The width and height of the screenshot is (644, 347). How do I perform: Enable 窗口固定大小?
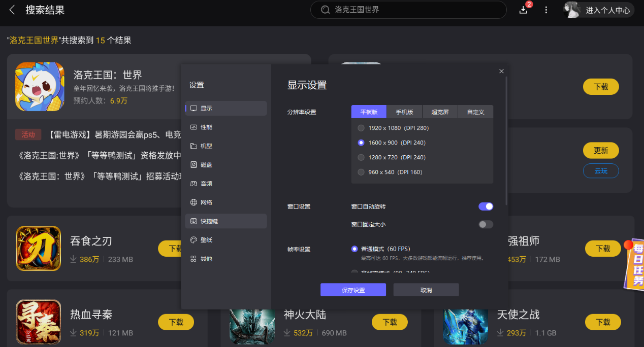(485, 224)
